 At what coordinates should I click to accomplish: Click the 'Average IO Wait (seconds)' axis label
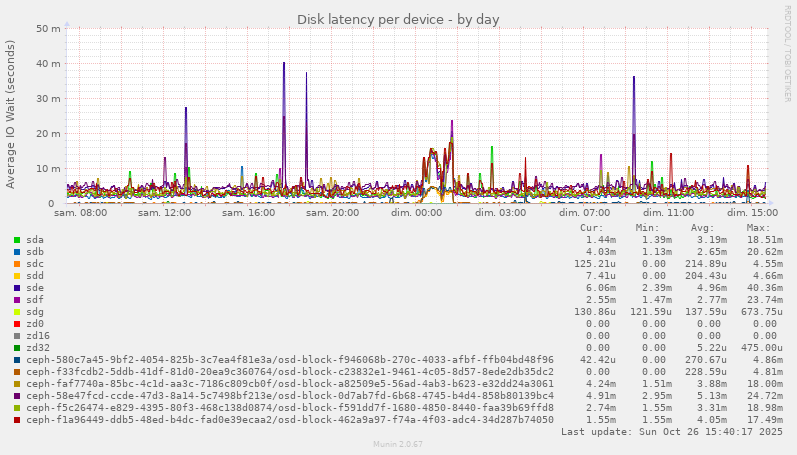(11, 114)
